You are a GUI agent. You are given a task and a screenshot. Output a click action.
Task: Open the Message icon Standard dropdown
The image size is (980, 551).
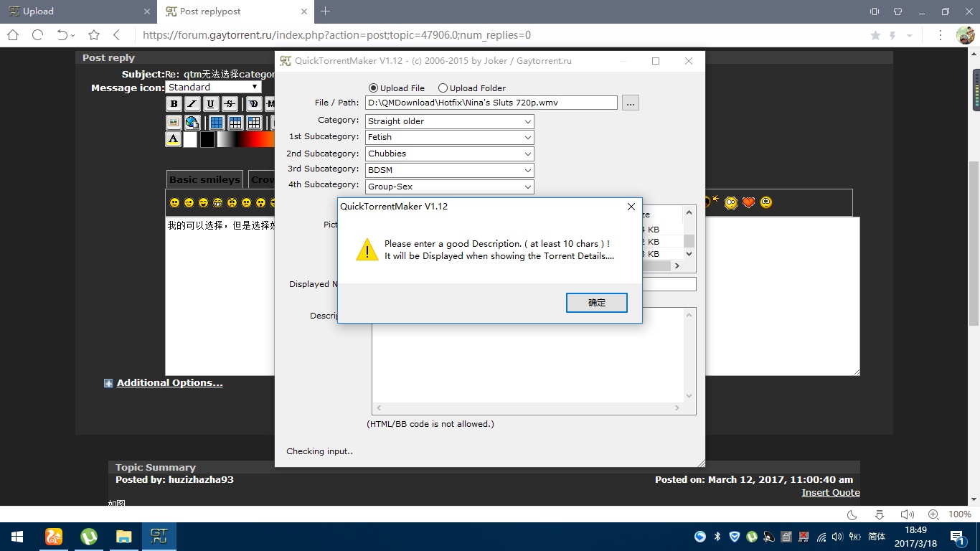click(214, 87)
